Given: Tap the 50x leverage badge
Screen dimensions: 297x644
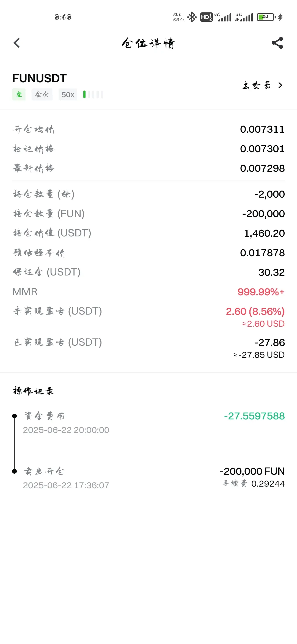Looking at the screenshot, I should 68,94.
